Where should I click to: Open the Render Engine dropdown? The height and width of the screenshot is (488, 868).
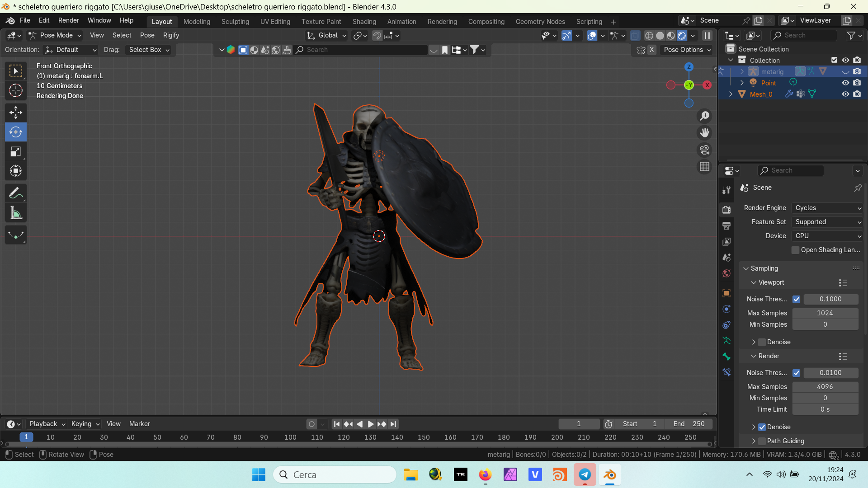[x=827, y=208]
